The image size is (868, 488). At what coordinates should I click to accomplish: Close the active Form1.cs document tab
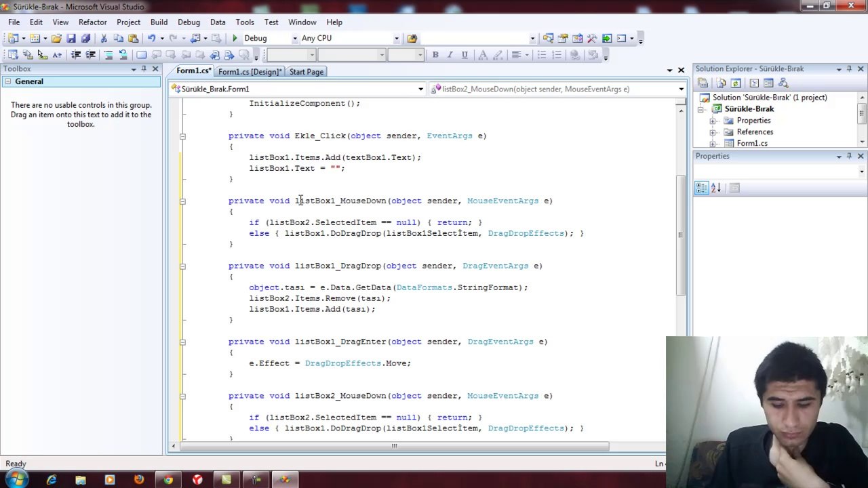click(681, 70)
